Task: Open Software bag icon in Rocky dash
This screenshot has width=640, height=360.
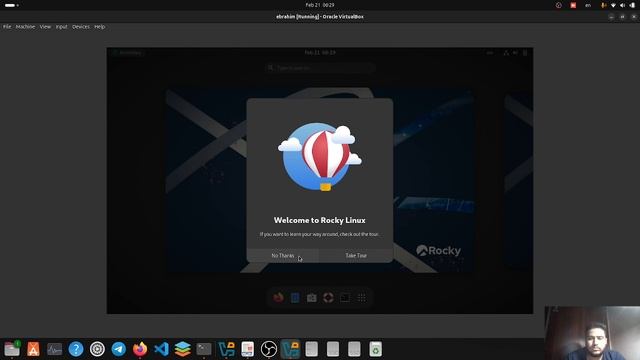Action: [312, 298]
